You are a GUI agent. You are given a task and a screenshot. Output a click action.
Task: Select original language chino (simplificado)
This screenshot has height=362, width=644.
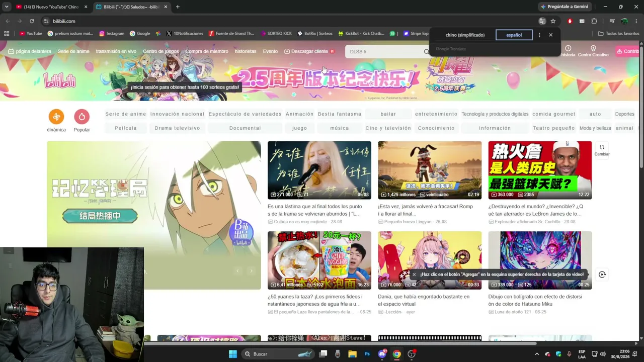click(465, 35)
